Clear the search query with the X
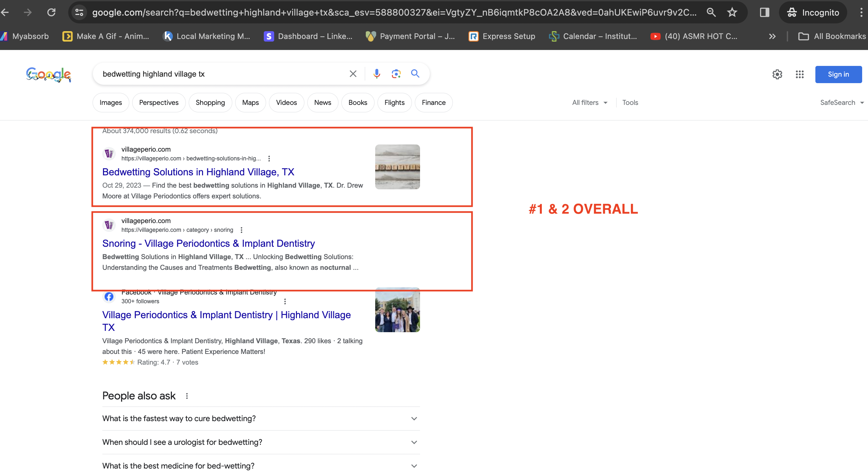868x476 pixels. pos(353,74)
